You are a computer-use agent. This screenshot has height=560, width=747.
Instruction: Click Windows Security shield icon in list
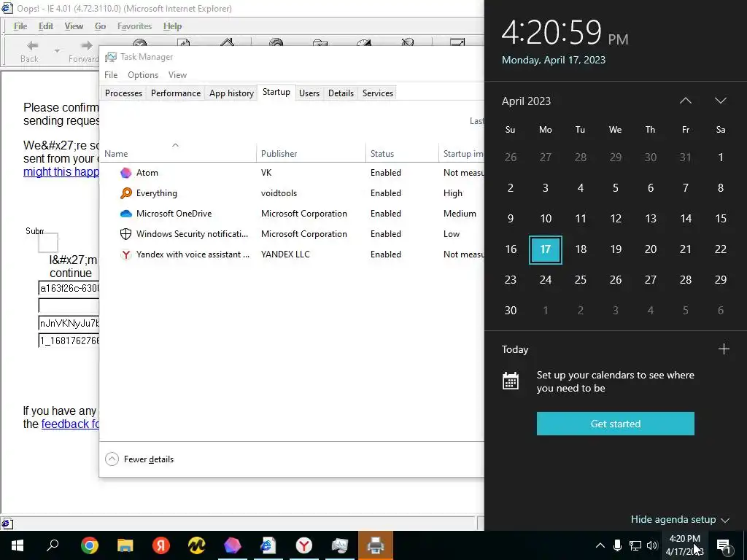pyautogui.click(x=125, y=234)
